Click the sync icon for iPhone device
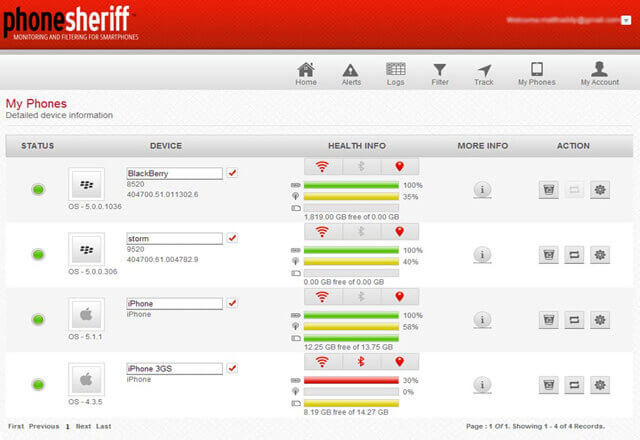The width and height of the screenshot is (640, 440). pos(573,319)
